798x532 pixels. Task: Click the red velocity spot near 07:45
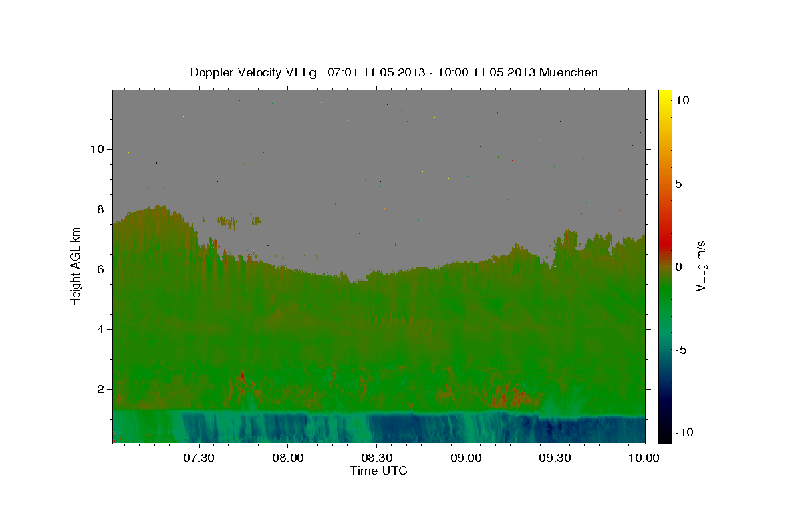tap(242, 376)
